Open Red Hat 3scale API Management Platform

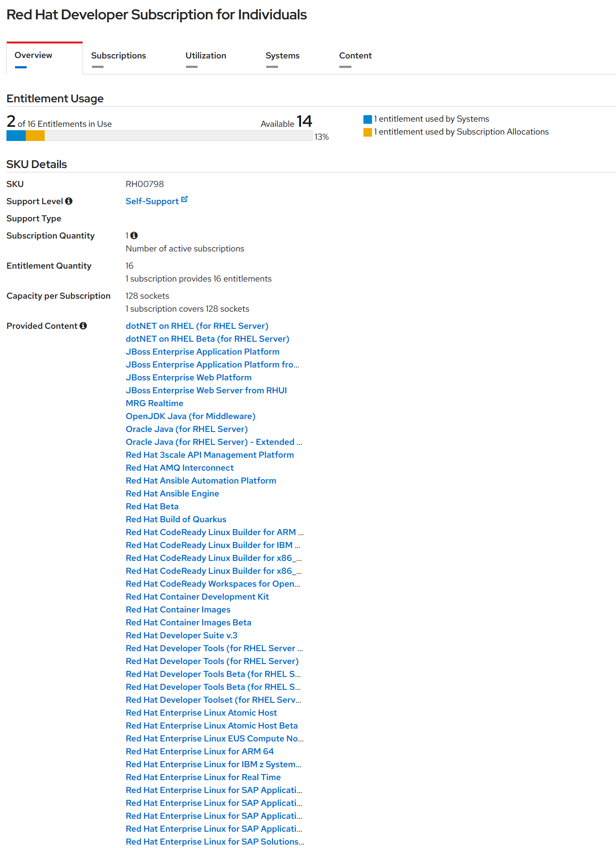210,455
